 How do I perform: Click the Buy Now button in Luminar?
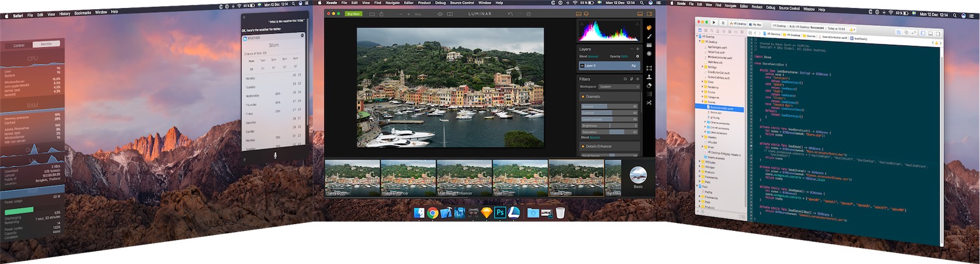pyautogui.click(x=353, y=14)
